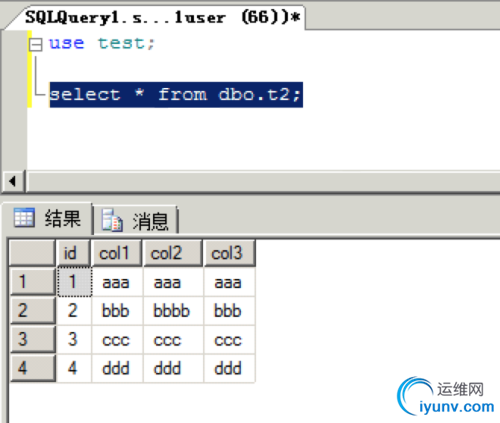Screen dimensions: 500x423
Task: Click col1 cell 'bbb'
Action: click(117, 311)
